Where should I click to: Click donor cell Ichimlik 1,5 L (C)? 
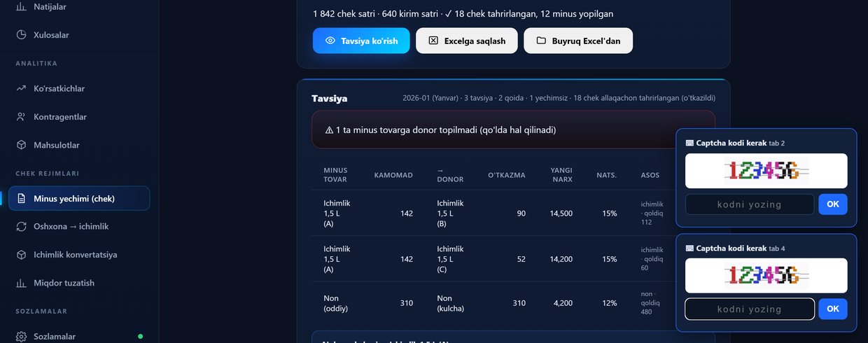[x=450, y=258]
